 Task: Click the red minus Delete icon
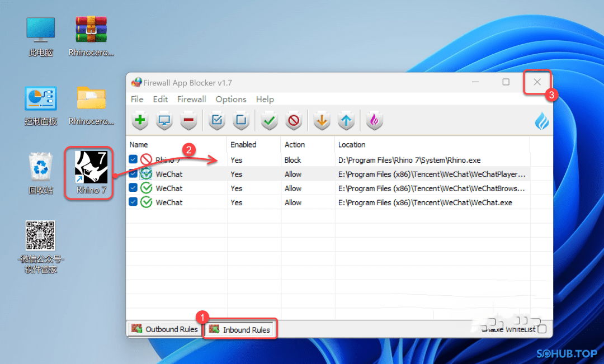click(x=188, y=120)
